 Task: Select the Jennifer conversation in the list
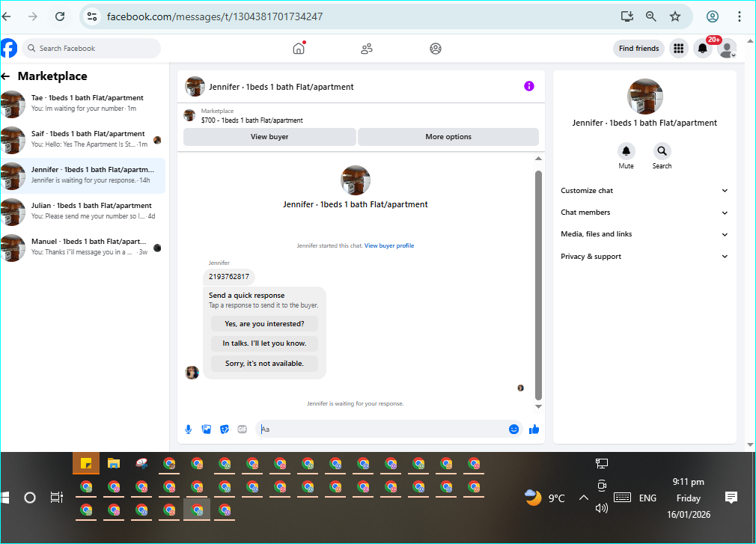click(x=83, y=176)
